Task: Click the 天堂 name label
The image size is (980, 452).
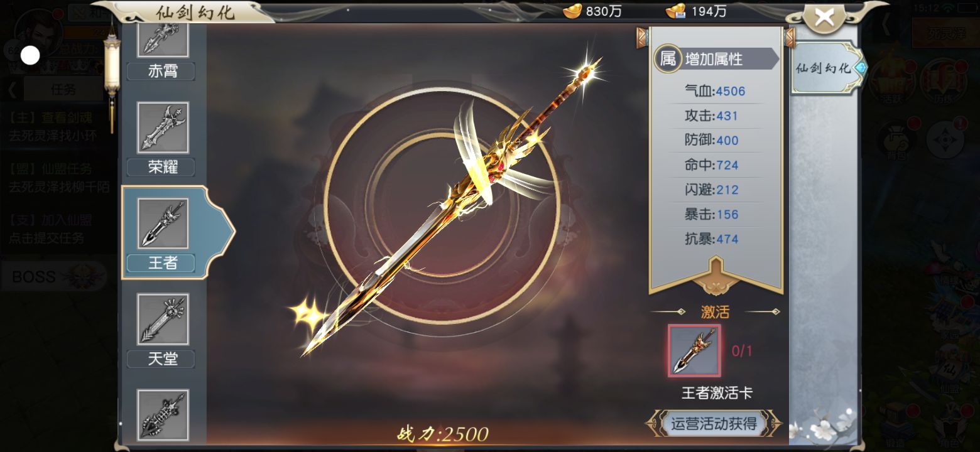Action: tap(163, 359)
